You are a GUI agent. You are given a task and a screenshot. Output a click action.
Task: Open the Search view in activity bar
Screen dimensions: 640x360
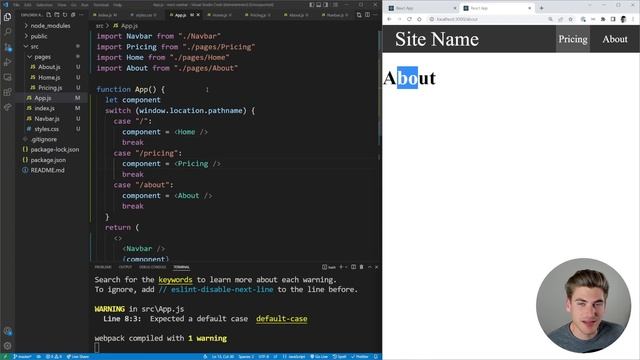pyautogui.click(x=7, y=32)
